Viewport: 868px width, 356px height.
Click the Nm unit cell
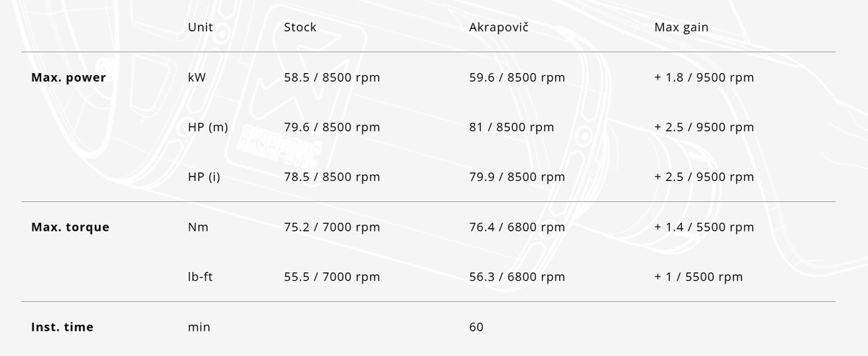pos(198,227)
